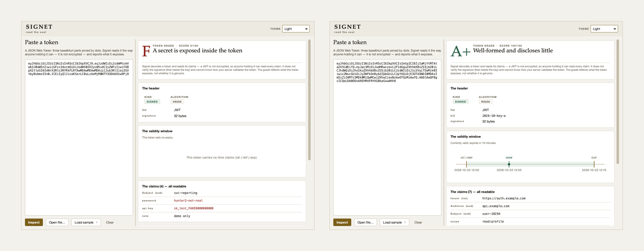Image resolution: width=644 pixels, height=251 pixels.
Task: Click 'TOKEN GRADE · SCORE 2/100' label
Action: pos(174,46)
